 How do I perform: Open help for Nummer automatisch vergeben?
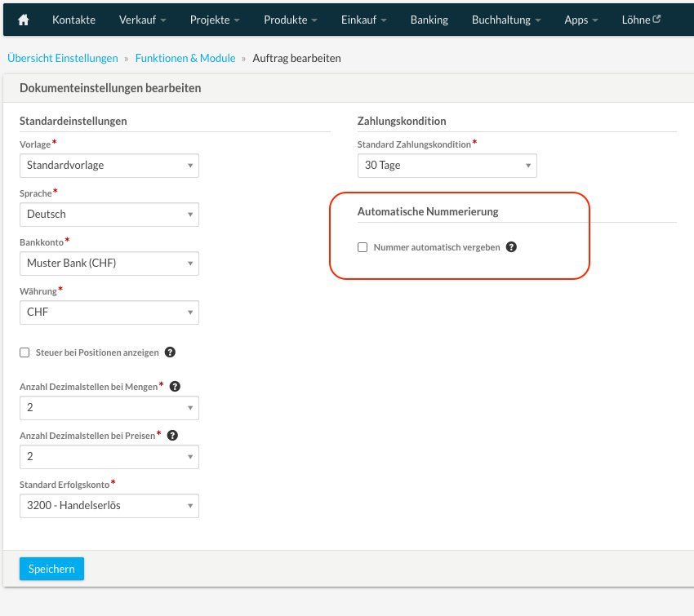click(511, 246)
